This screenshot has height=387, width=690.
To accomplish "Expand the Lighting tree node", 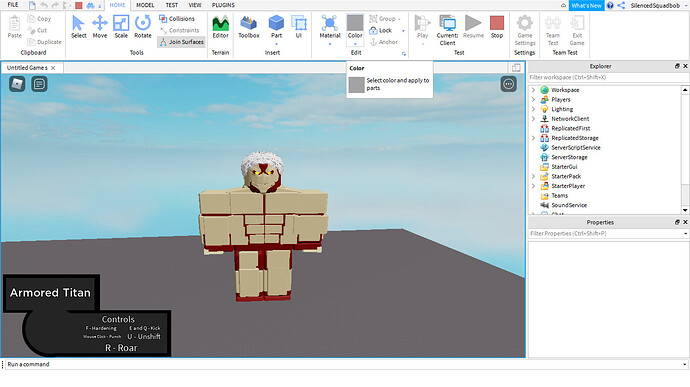I will [x=533, y=109].
